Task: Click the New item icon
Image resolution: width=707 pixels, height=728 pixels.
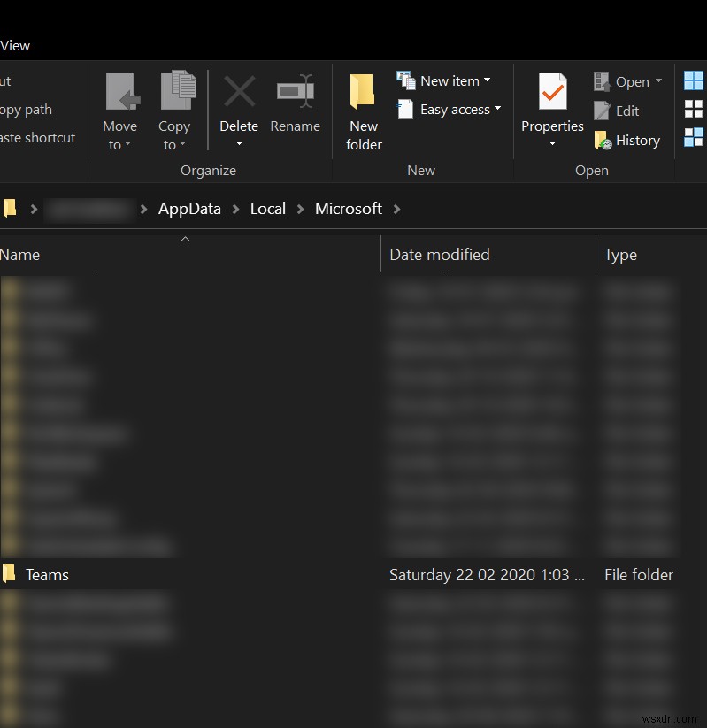Action: (406, 80)
